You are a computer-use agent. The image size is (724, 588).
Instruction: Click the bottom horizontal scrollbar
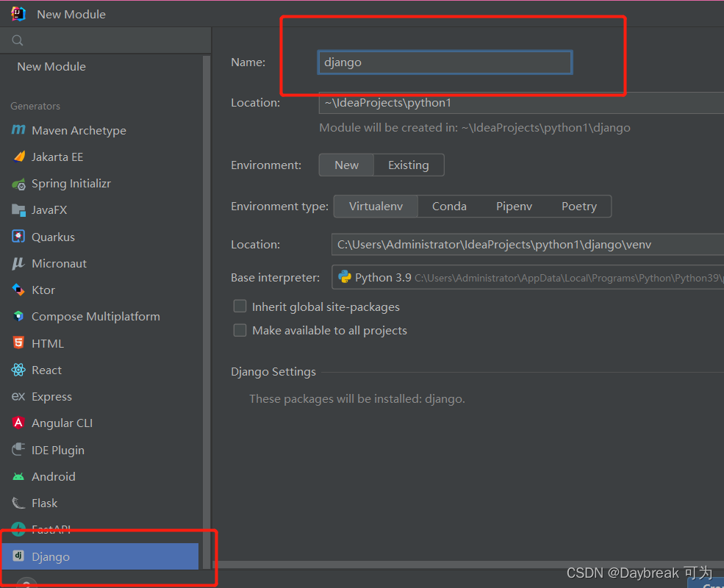coord(468,564)
